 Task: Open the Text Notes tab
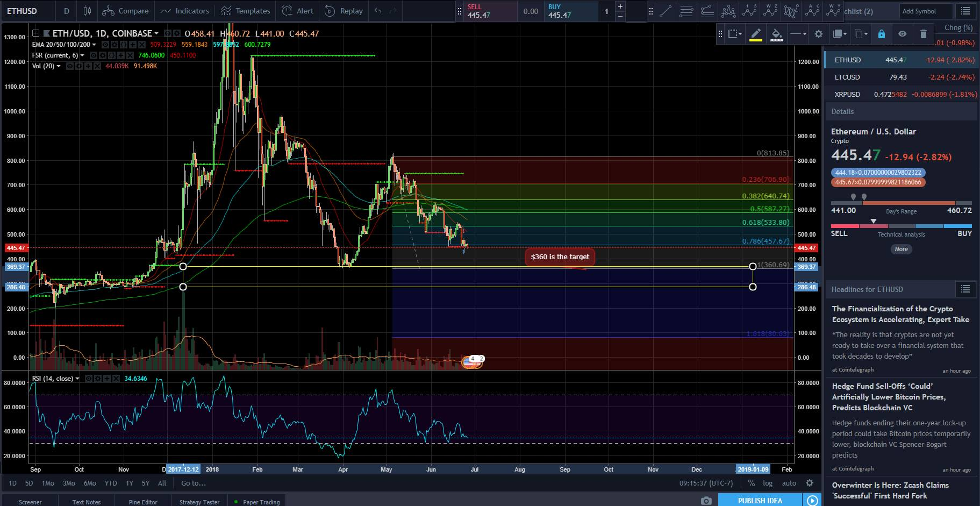87,502
